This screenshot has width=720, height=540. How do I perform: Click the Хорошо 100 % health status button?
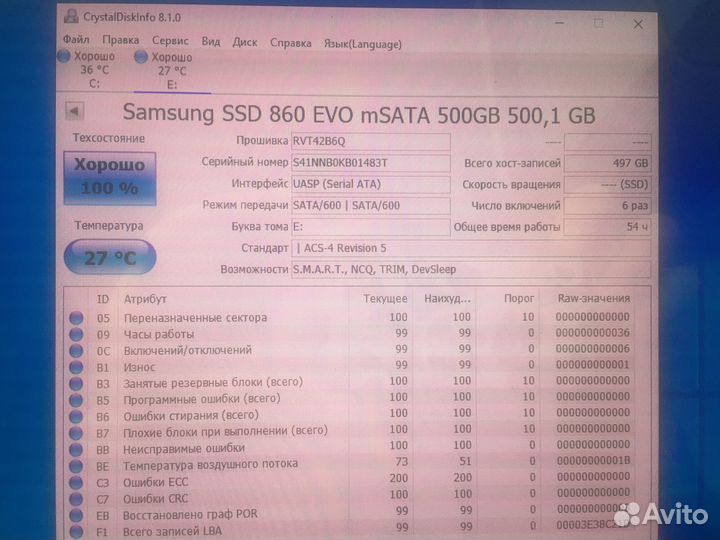[x=110, y=178]
